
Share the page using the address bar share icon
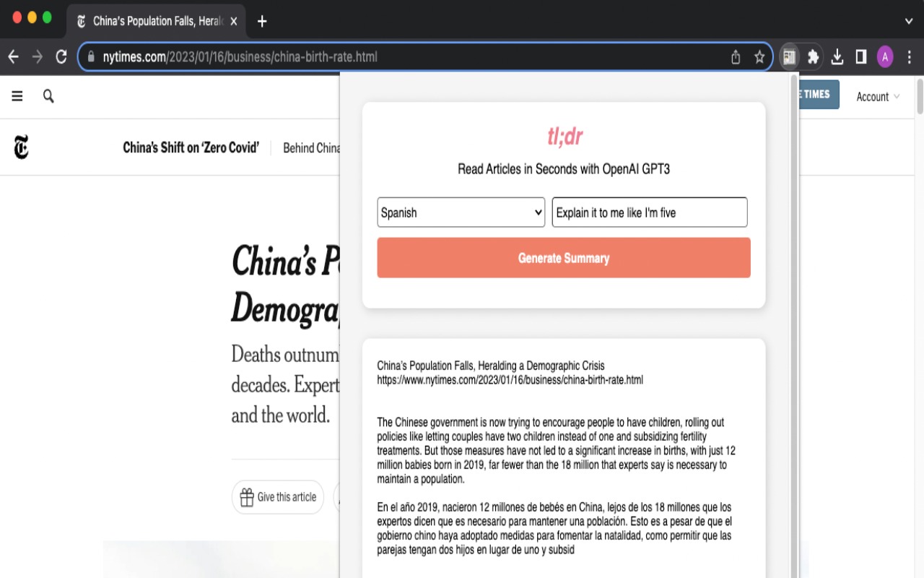tap(736, 57)
